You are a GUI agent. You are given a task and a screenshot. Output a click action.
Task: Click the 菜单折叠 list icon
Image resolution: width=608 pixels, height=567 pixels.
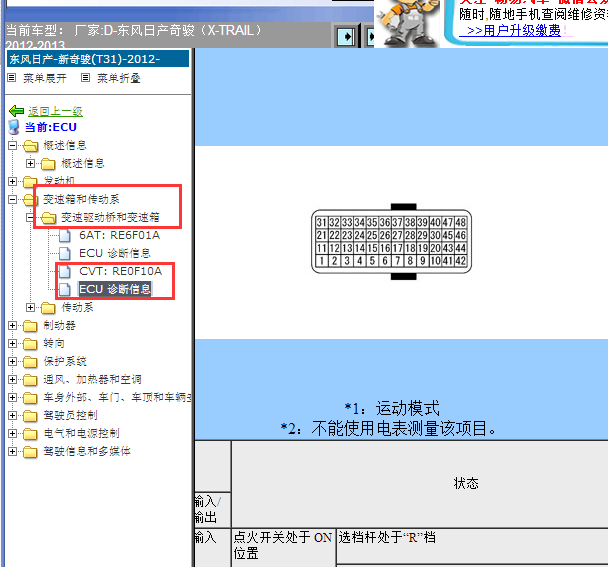point(85,78)
